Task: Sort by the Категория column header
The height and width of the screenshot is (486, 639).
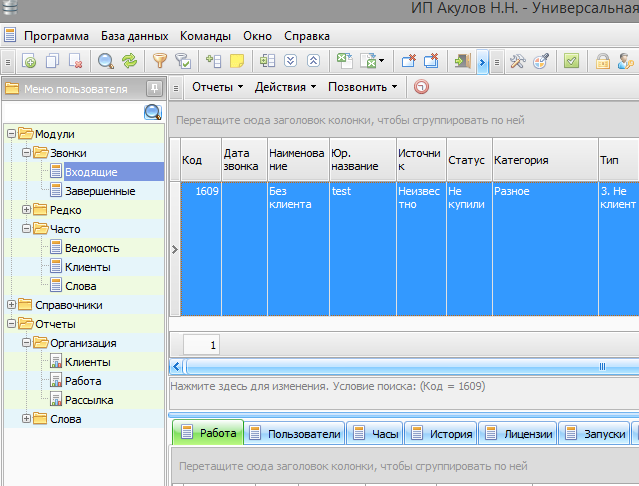Action: pos(545,160)
